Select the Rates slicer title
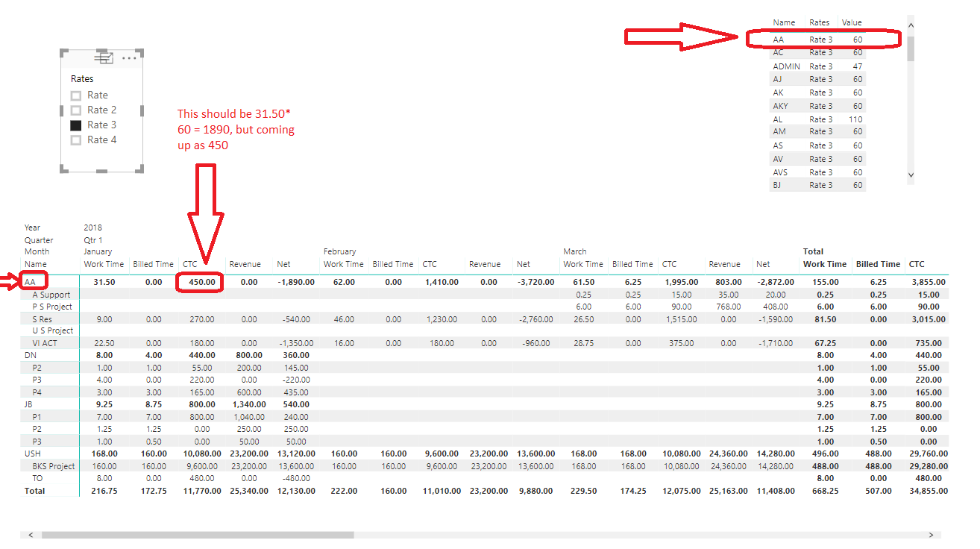980x549 pixels. tap(82, 79)
